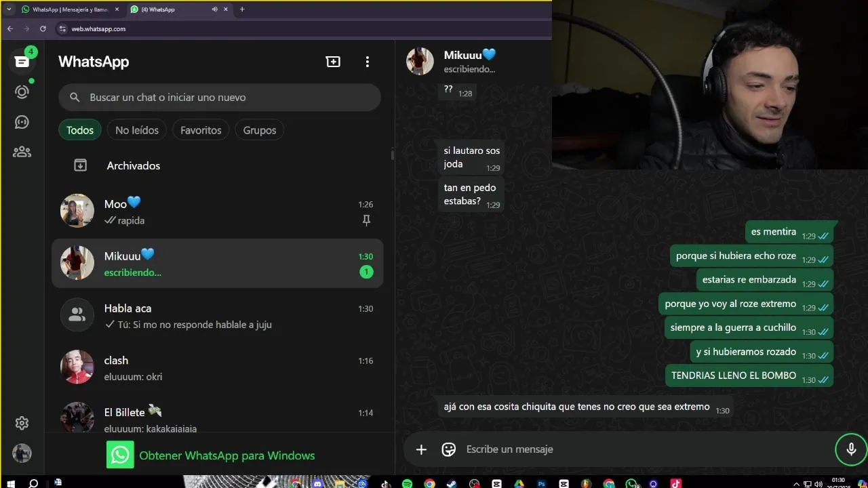This screenshot has width=868, height=488.
Task: Select the No leídos filter chip
Action: (x=137, y=130)
